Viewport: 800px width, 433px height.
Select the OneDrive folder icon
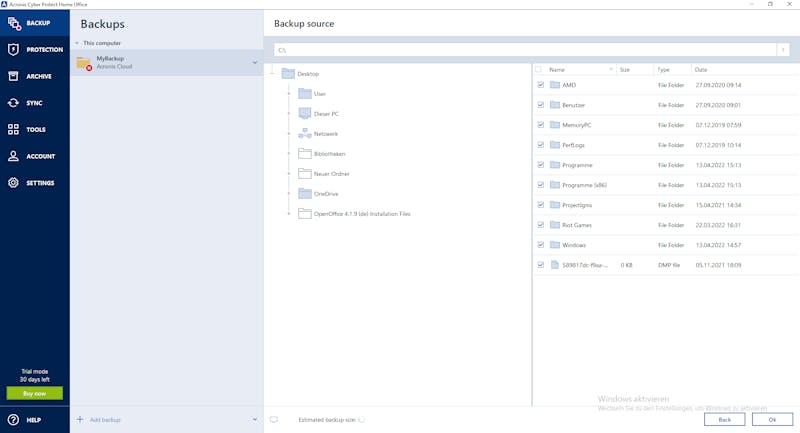click(305, 193)
